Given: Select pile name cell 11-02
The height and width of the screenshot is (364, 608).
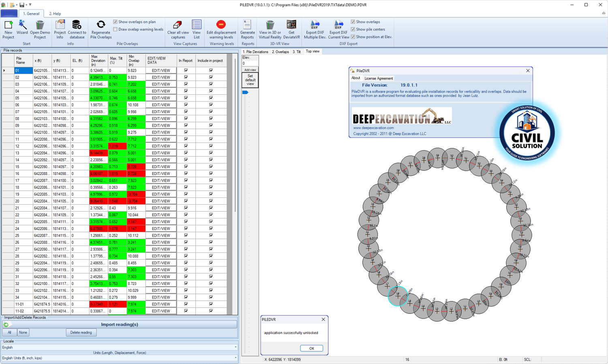Looking at the screenshot, I should pyautogui.click(x=23, y=311).
